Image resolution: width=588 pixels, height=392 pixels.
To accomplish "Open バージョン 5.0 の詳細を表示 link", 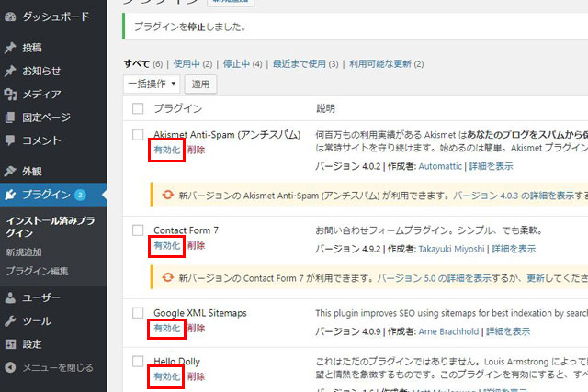I will tap(434, 278).
